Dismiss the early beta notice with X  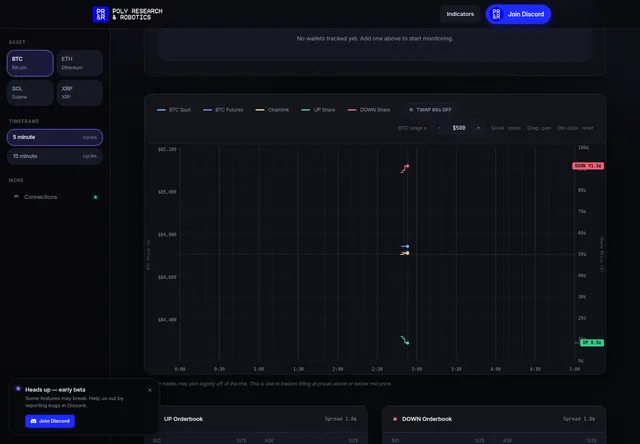click(x=150, y=390)
